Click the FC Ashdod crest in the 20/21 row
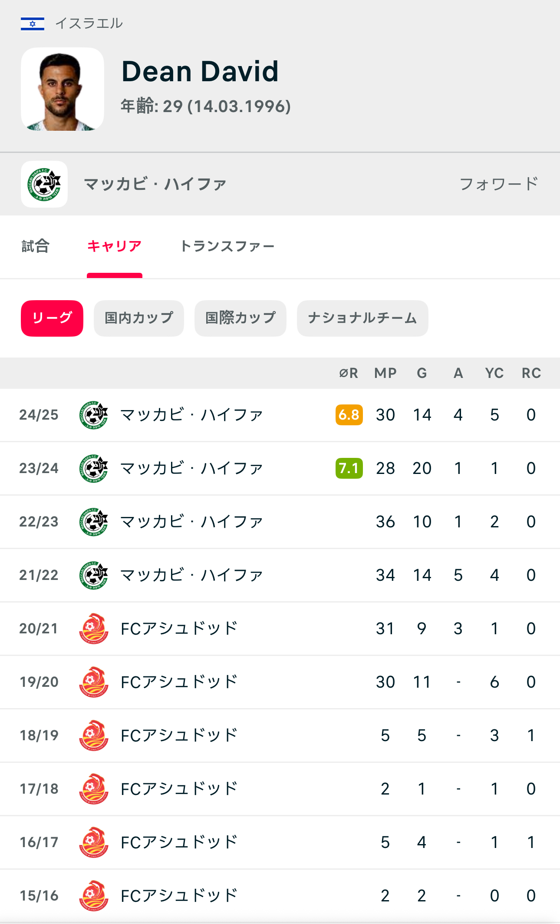This screenshot has height=924, width=560. pyautogui.click(x=94, y=629)
